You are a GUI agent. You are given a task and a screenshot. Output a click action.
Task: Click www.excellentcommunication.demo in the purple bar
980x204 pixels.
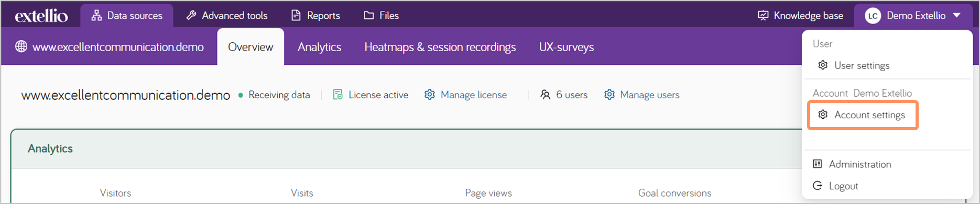(118, 47)
